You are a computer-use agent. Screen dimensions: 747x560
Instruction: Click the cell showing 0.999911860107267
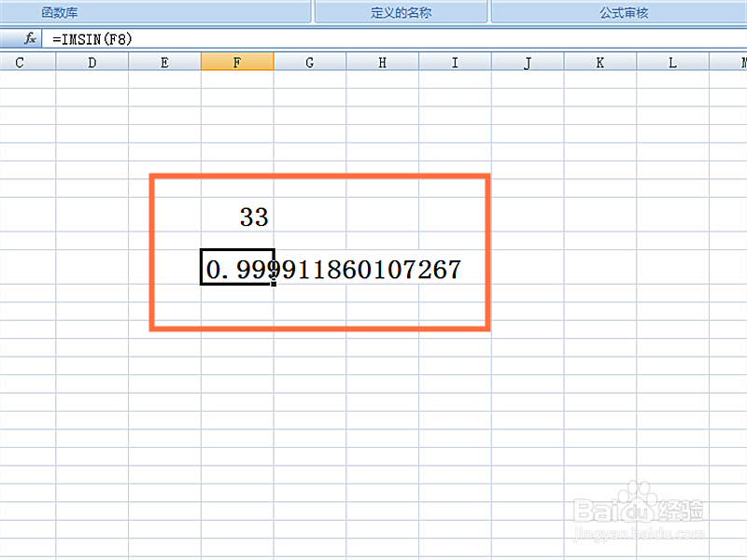click(237, 267)
